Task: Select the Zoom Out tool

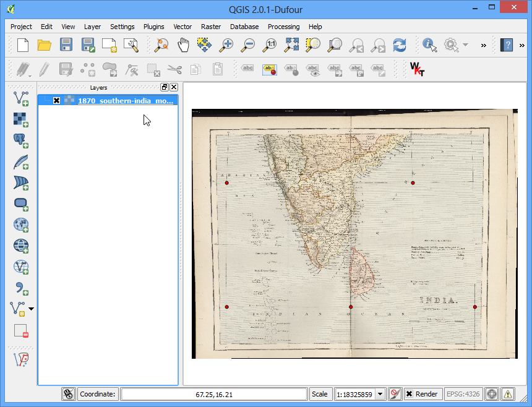Action: (x=247, y=45)
